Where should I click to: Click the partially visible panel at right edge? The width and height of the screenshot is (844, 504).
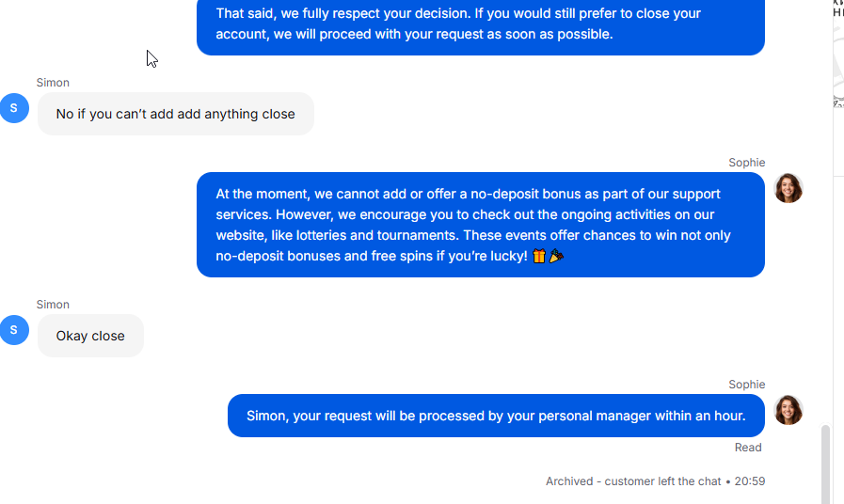click(838, 54)
